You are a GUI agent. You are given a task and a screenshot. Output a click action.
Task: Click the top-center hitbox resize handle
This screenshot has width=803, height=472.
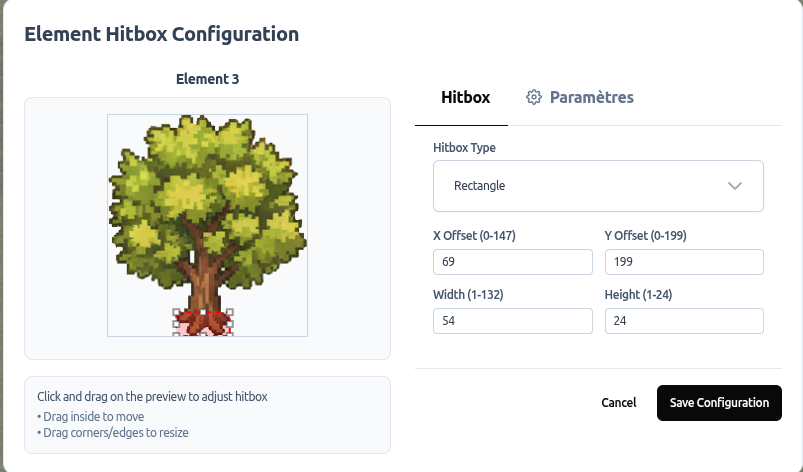pyautogui.click(x=204, y=312)
